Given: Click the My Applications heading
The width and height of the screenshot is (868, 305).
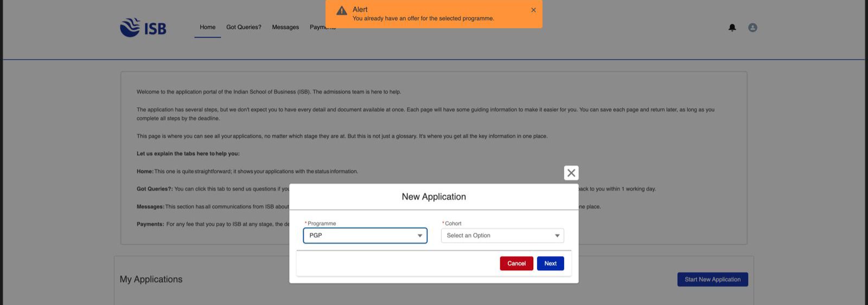Looking at the screenshot, I should click(151, 279).
